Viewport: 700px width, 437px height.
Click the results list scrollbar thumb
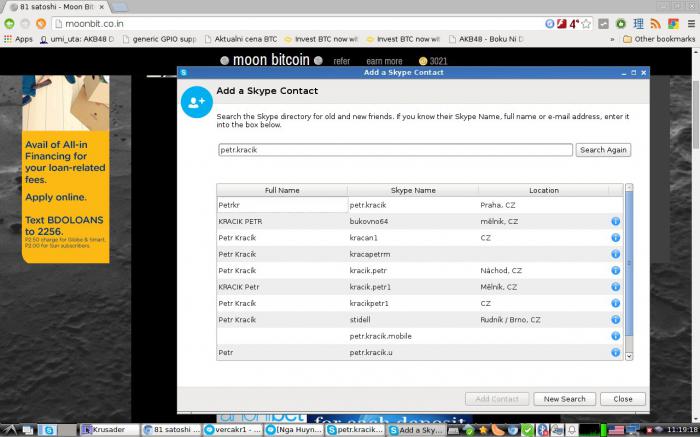pyautogui.click(x=629, y=263)
